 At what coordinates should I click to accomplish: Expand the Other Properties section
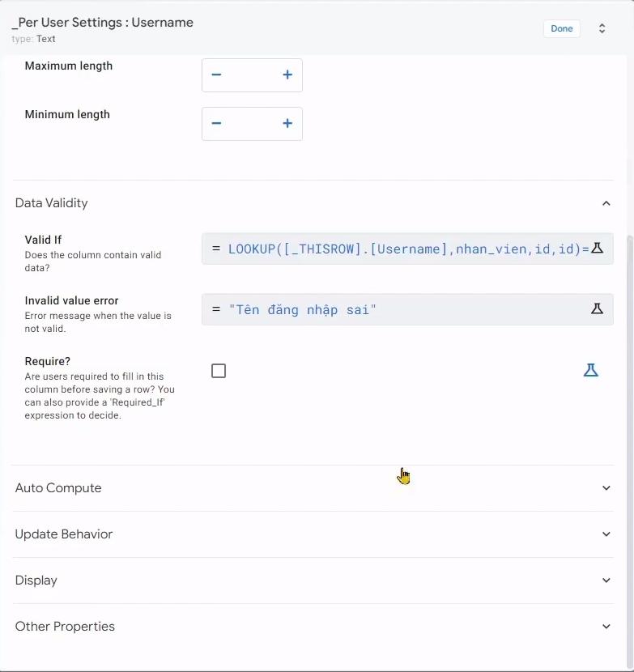606,626
